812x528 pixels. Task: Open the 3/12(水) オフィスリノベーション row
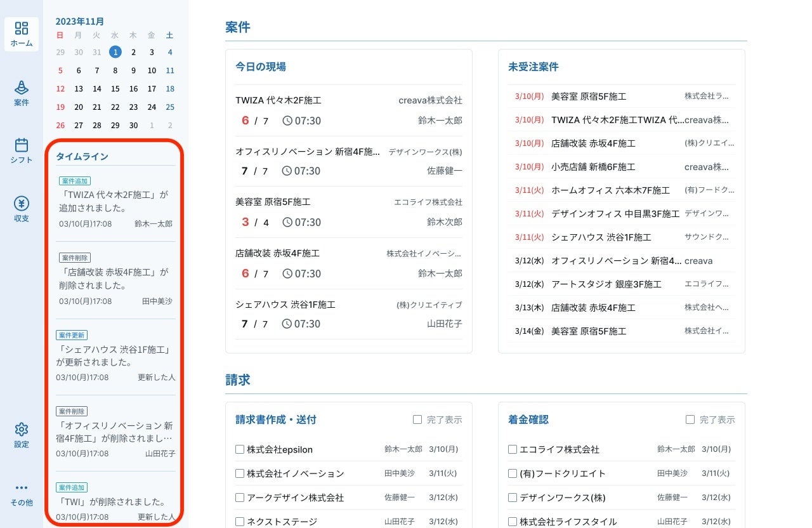coord(622,261)
